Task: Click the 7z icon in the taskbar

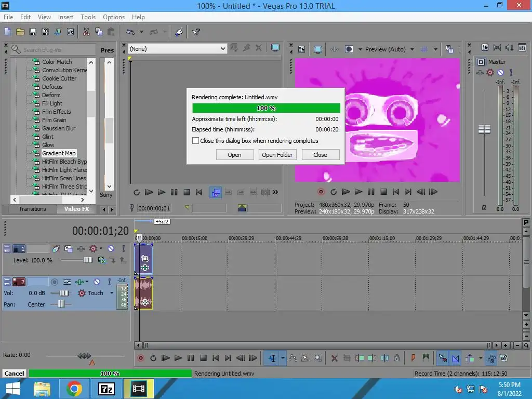Action: point(107,389)
